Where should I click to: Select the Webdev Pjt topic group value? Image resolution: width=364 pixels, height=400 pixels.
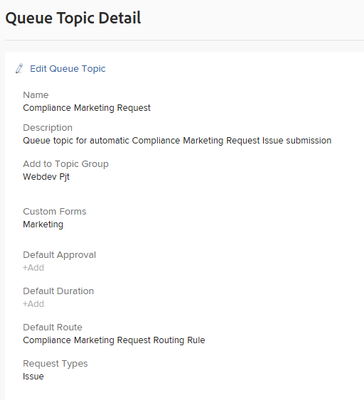coord(46,177)
